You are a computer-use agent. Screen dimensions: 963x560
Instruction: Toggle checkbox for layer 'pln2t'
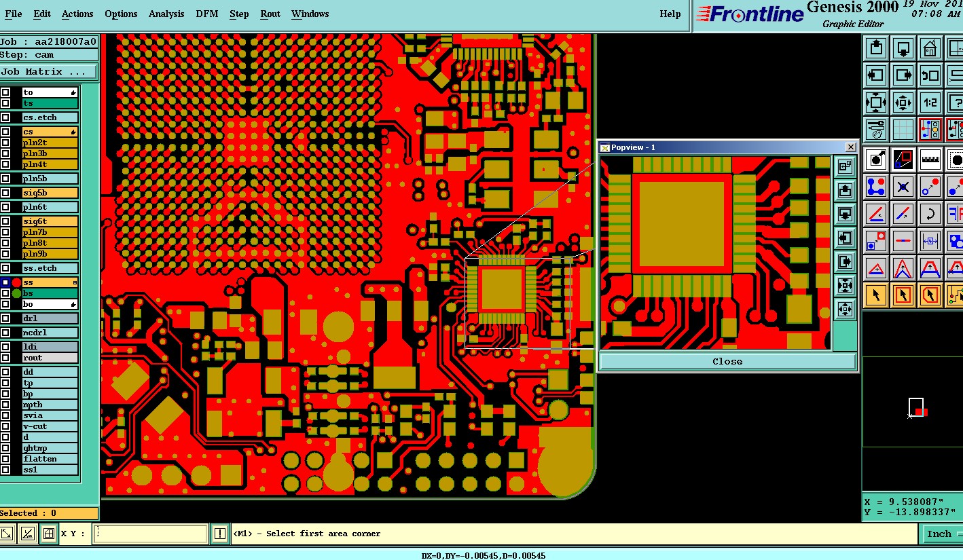point(5,143)
